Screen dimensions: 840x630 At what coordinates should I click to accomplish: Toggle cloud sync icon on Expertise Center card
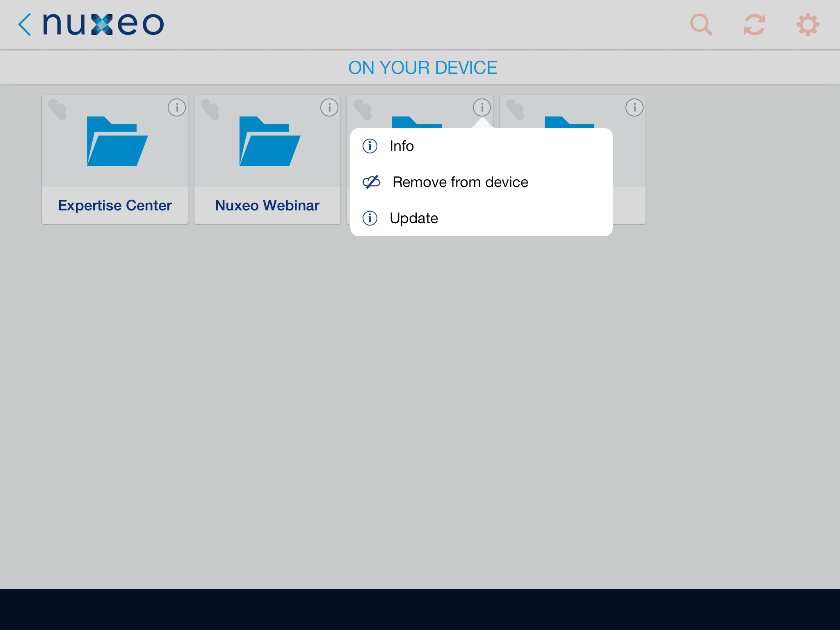pos(57,110)
